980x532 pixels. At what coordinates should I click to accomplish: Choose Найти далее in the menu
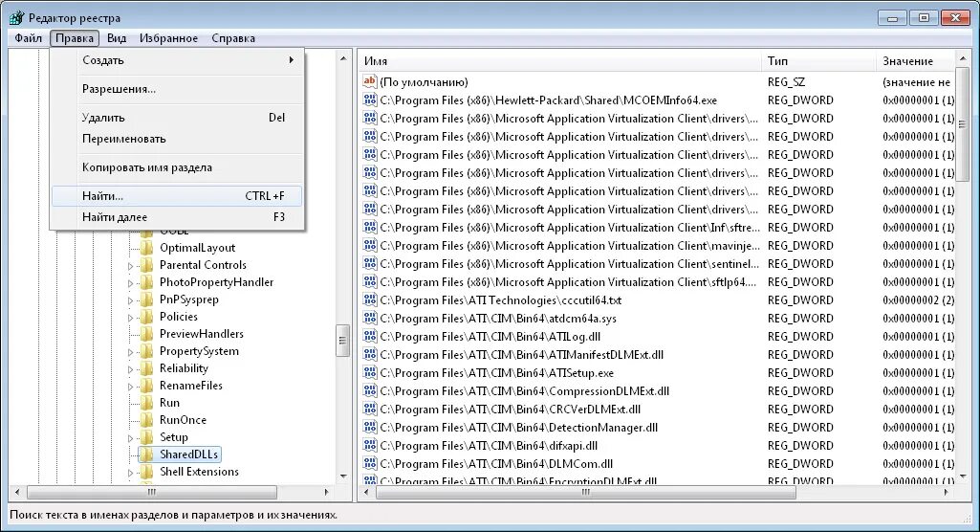click(x=177, y=217)
